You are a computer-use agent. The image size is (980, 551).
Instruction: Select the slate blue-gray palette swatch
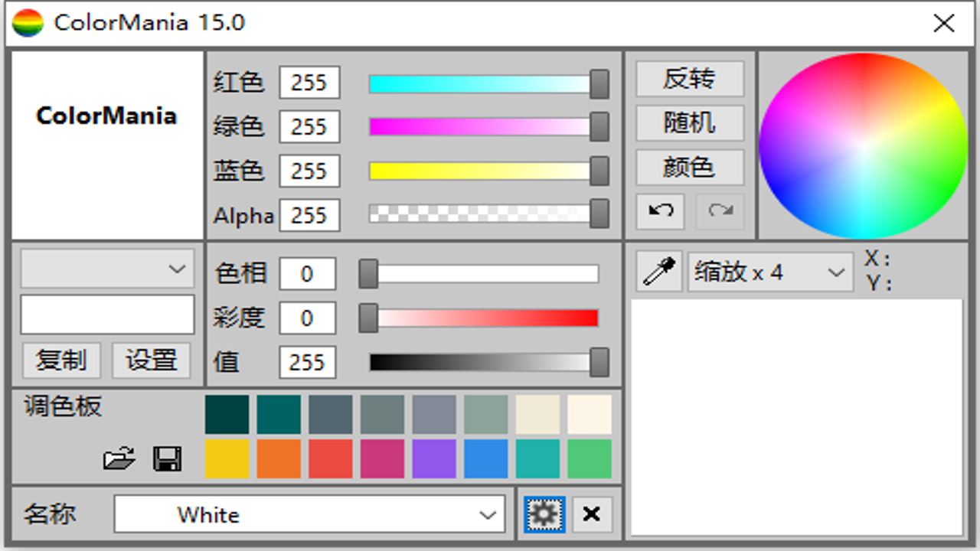point(331,414)
